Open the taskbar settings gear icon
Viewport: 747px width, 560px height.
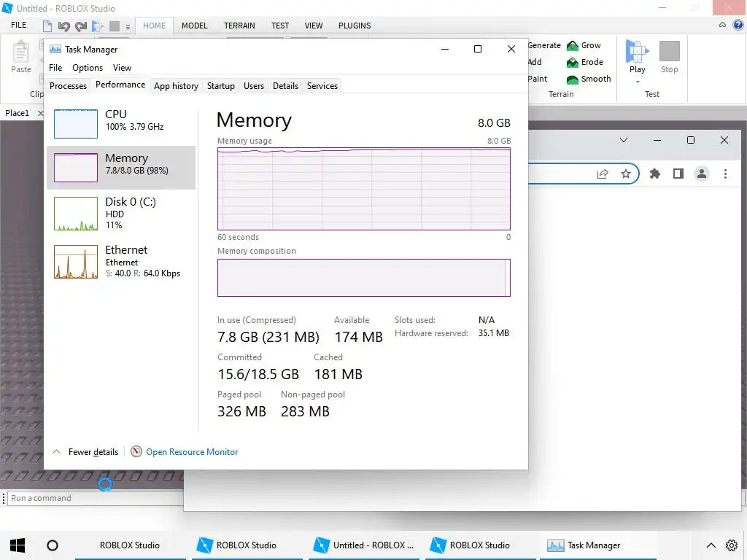click(731, 545)
